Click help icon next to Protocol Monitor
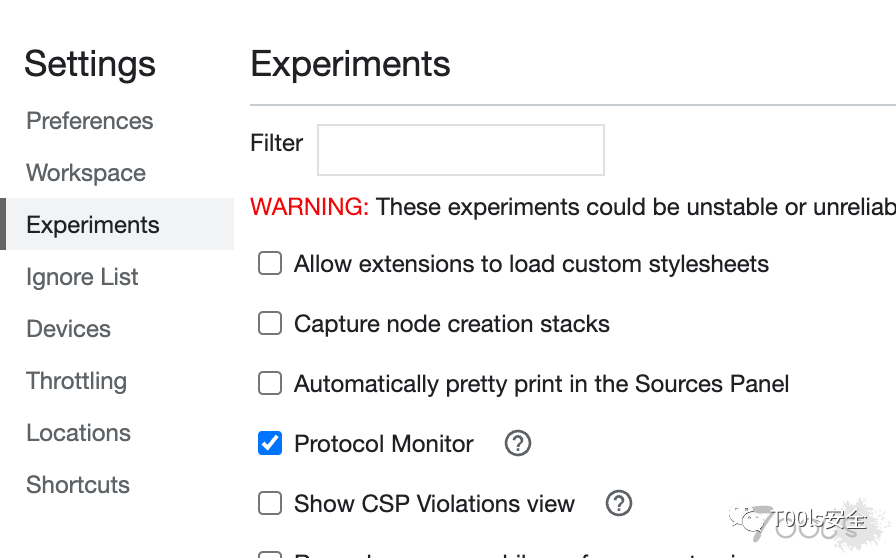 (x=517, y=443)
